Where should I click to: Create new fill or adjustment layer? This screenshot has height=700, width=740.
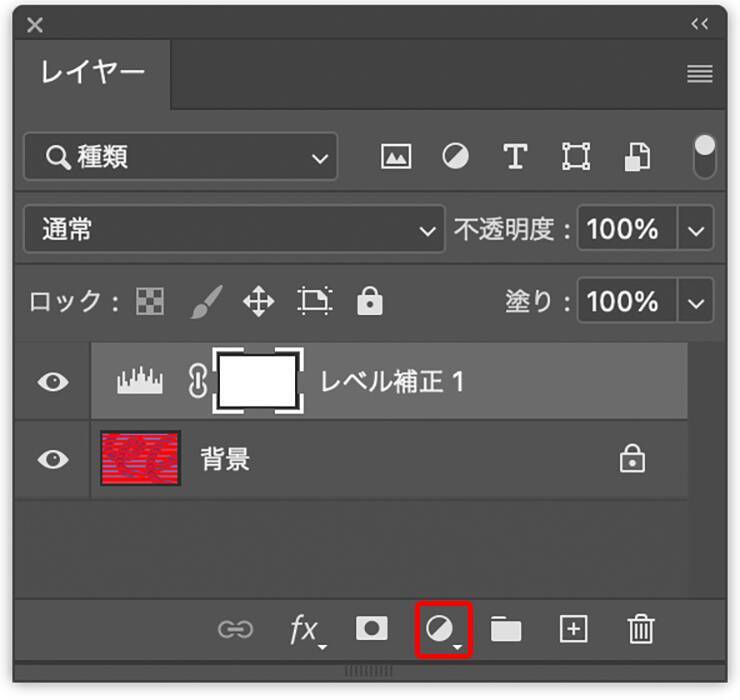(x=444, y=630)
